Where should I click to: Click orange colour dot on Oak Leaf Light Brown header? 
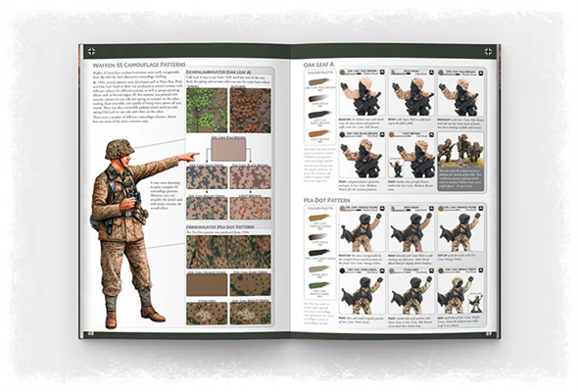tap(392, 134)
